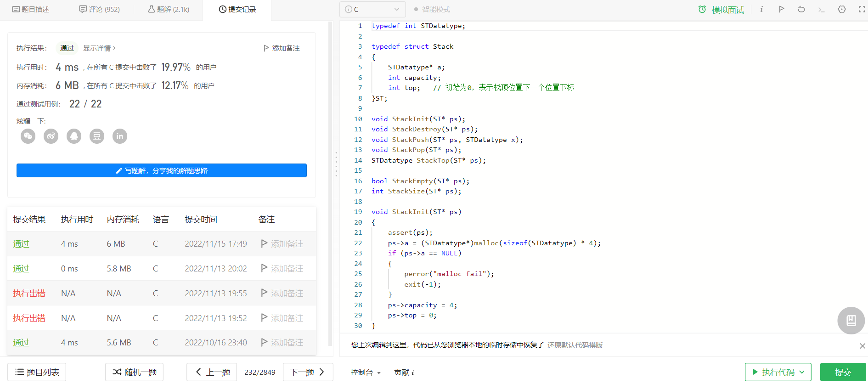The image size is (868, 384).
Task: Share result via Douban icon
Action: (x=97, y=136)
